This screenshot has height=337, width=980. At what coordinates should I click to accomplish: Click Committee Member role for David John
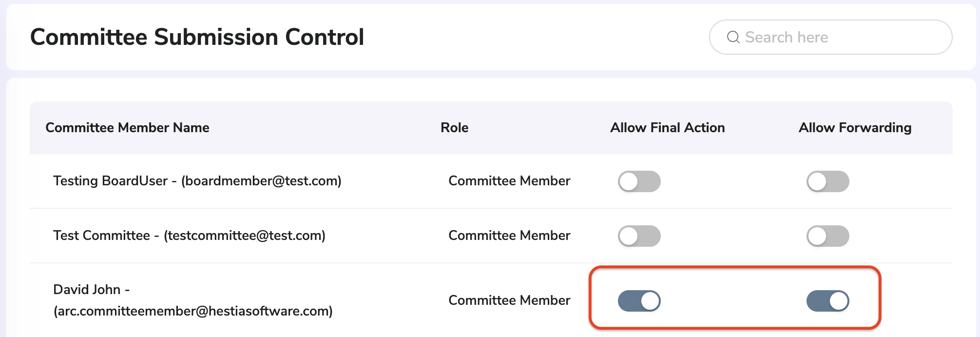509,300
